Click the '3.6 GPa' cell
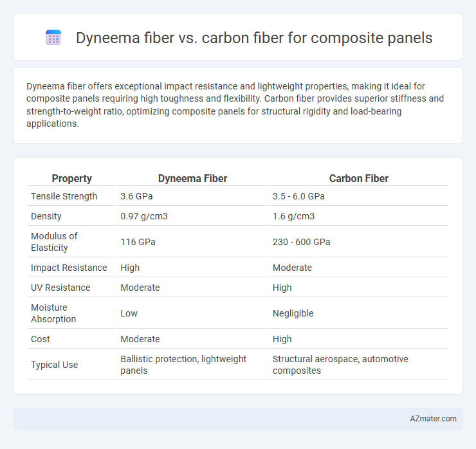 [136, 196]
